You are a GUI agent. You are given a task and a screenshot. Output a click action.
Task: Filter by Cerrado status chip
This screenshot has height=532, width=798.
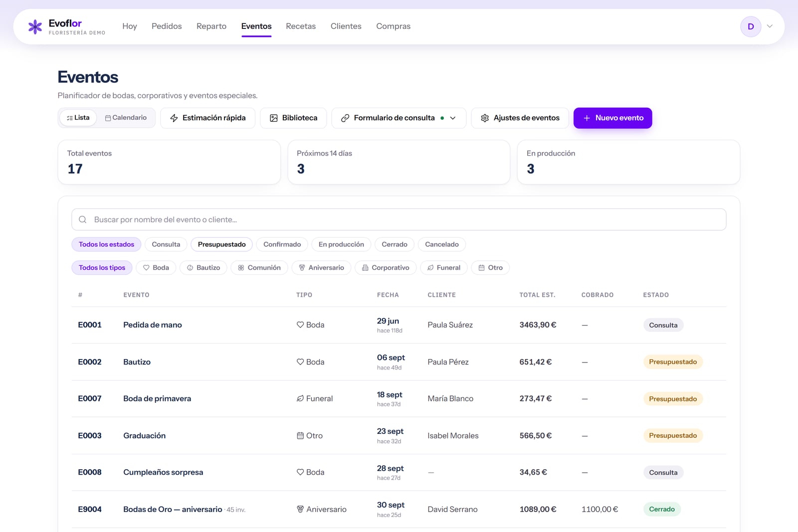pyautogui.click(x=395, y=244)
